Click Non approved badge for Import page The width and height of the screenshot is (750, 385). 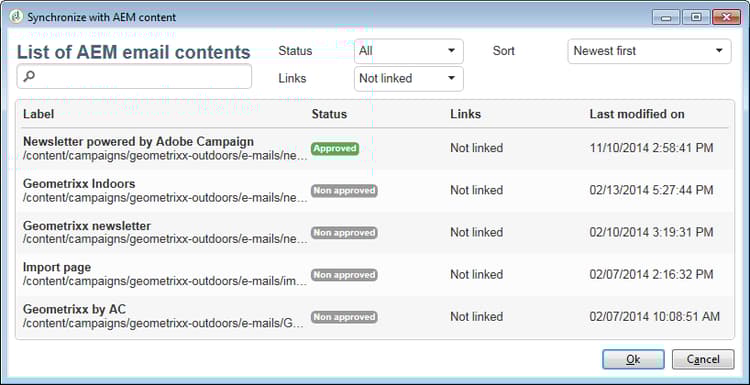[x=344, y=275]
